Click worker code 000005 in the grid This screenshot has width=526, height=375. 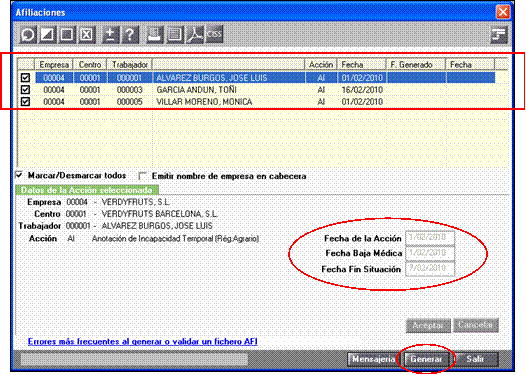(129, 102)
